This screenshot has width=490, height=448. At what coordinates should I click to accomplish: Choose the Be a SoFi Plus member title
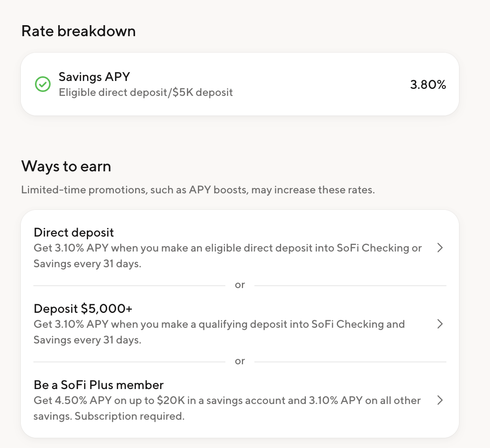(x=99, y=385)
